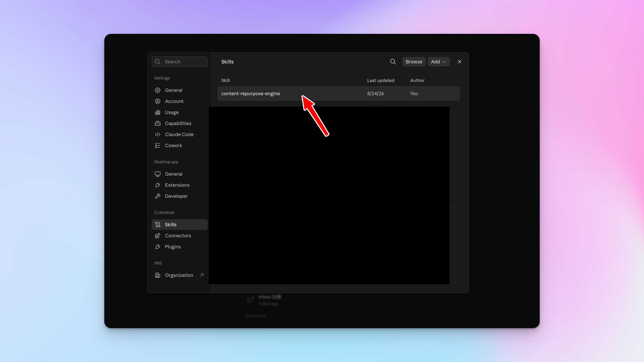Select Skills in the Customize section
The width and height of the screenshot is (644, 362).
pyautogui.click(x=179, y=225)
